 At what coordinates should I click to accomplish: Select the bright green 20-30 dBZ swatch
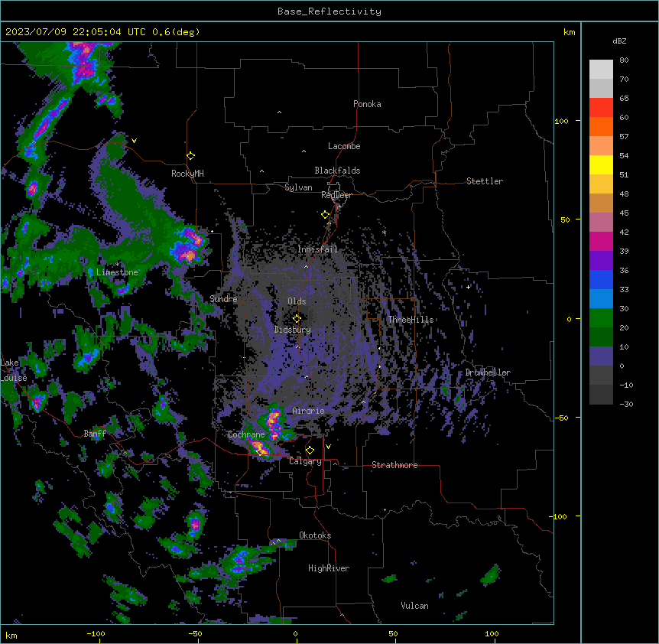tap(601, 318)
